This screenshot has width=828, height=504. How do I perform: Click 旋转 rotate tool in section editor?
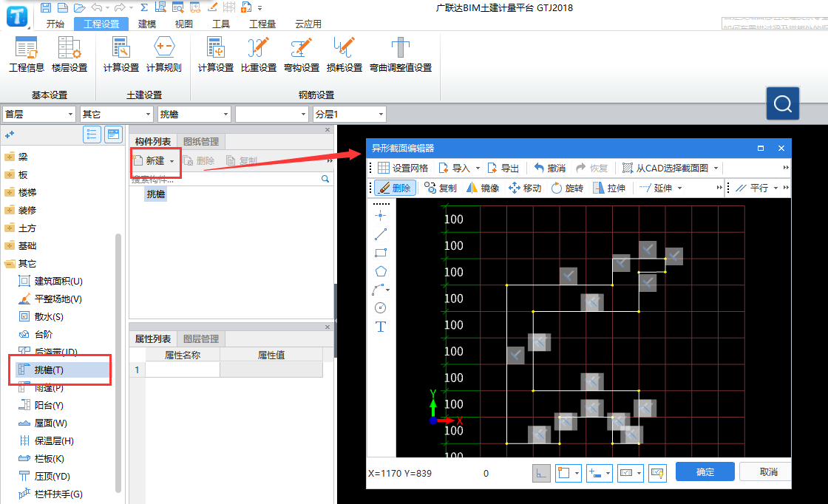567,188
